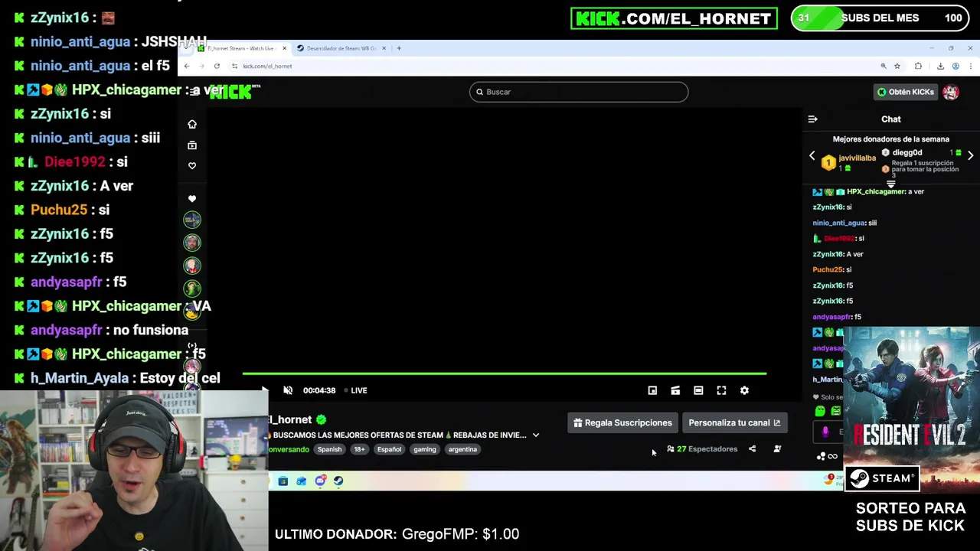Click the 27 Espectadores viewer count
Image resolution: width=980 pixels, height=551 pixels.
[x=702, y=449]
